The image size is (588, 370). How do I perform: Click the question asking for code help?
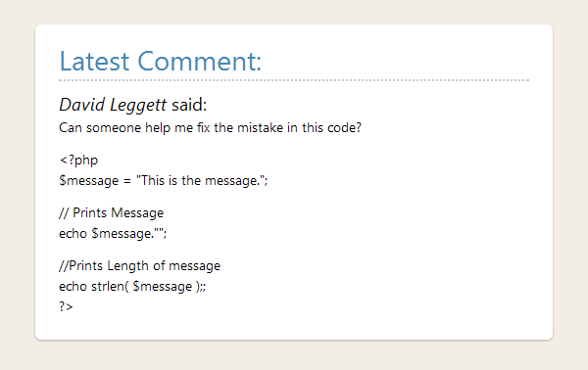tap(210, 128)
